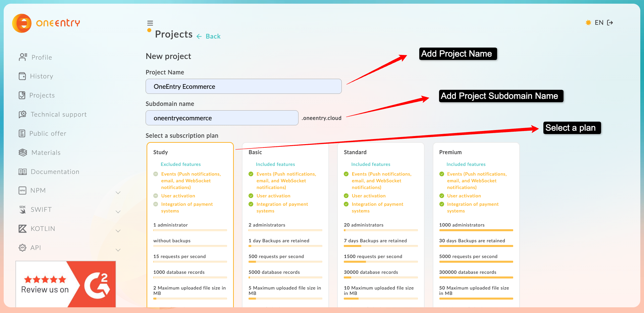Select the Study subscription plan
Image resolution: width=644 pixels, height=313 pixels.
click(x=190, y=225)
